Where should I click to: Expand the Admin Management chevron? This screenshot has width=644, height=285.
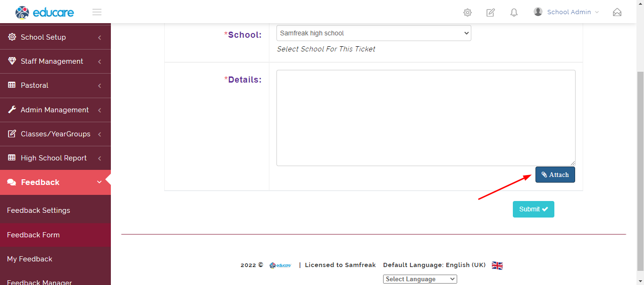[100, 110]
